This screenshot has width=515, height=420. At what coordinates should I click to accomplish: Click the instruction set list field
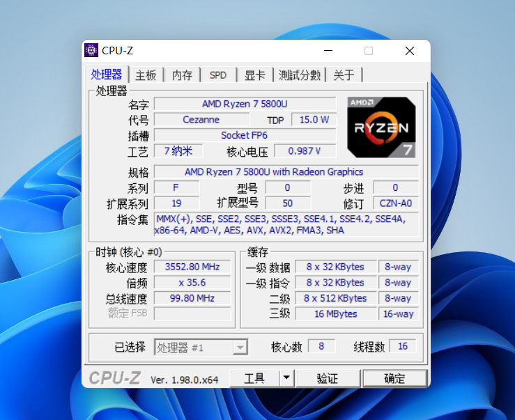(286, 224)
